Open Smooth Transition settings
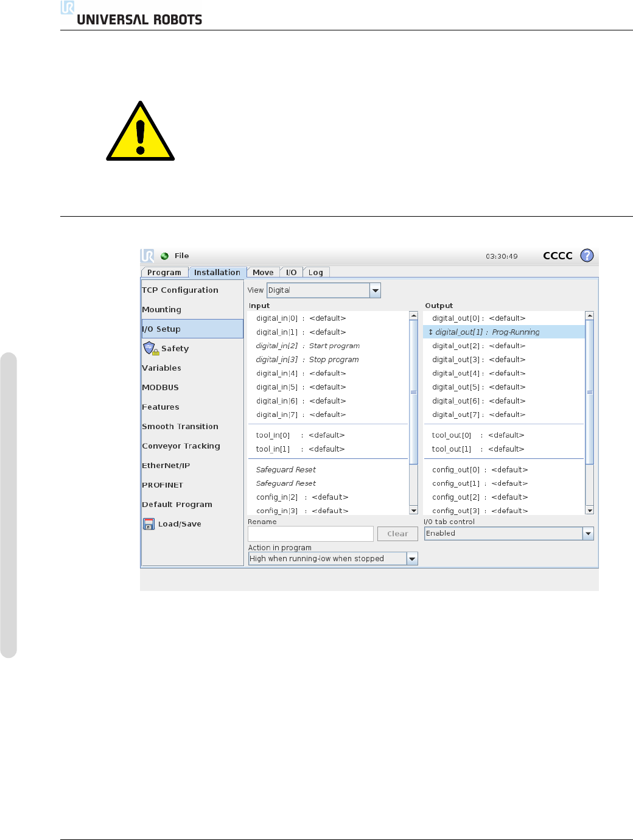 coord(192,427)
